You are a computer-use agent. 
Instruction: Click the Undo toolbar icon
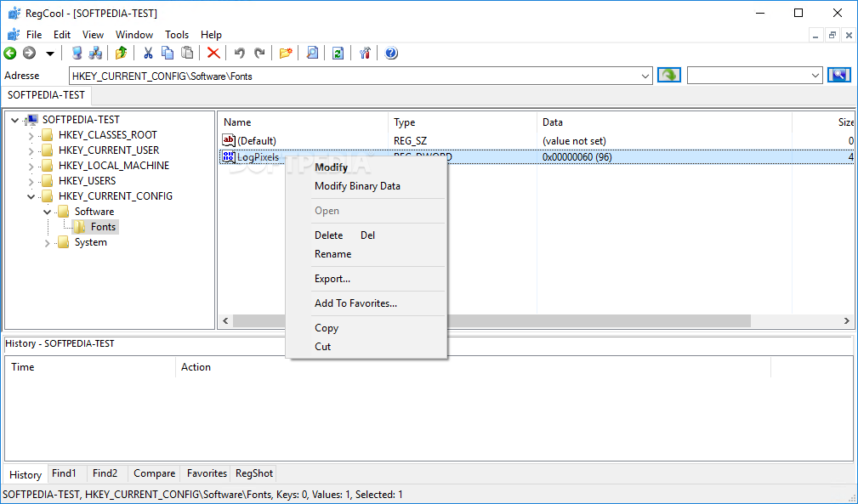pyautogui.click(x=239, y=53)
